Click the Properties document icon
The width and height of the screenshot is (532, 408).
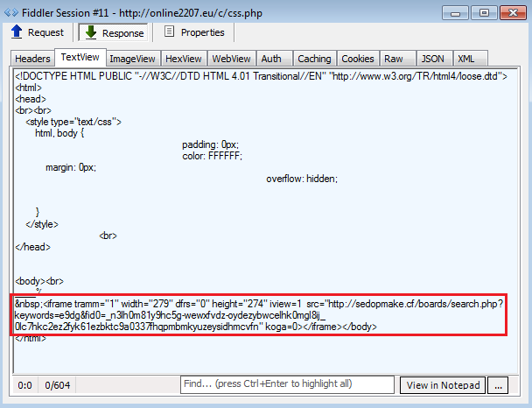169,32
